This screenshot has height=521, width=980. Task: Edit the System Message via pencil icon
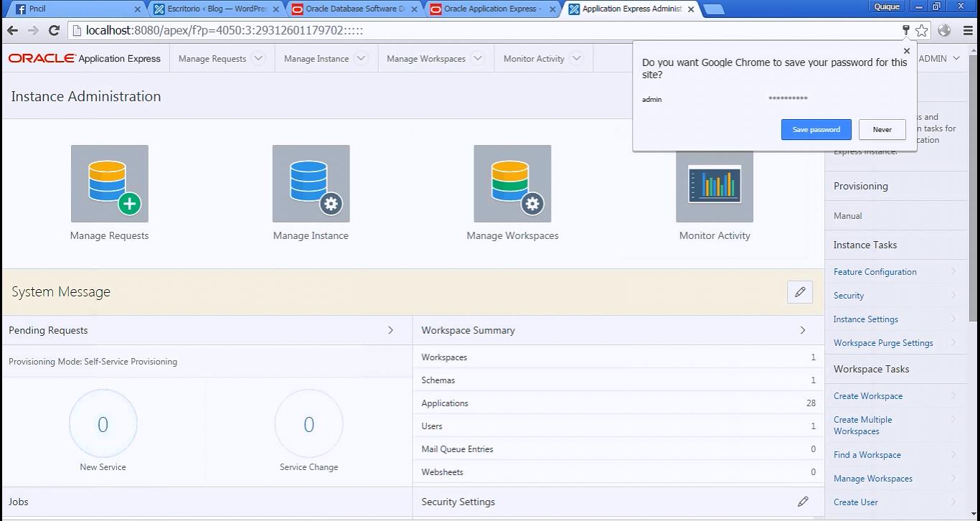point(799,291)
